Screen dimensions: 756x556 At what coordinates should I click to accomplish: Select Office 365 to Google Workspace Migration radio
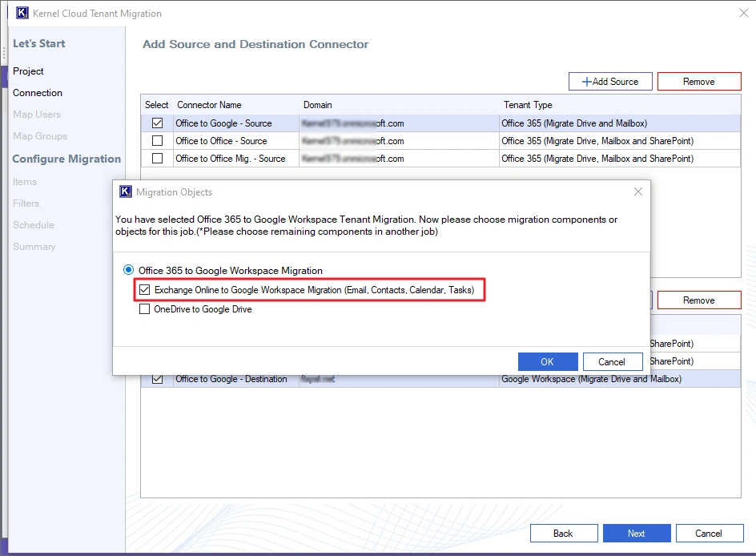click(x=128, y=271)
